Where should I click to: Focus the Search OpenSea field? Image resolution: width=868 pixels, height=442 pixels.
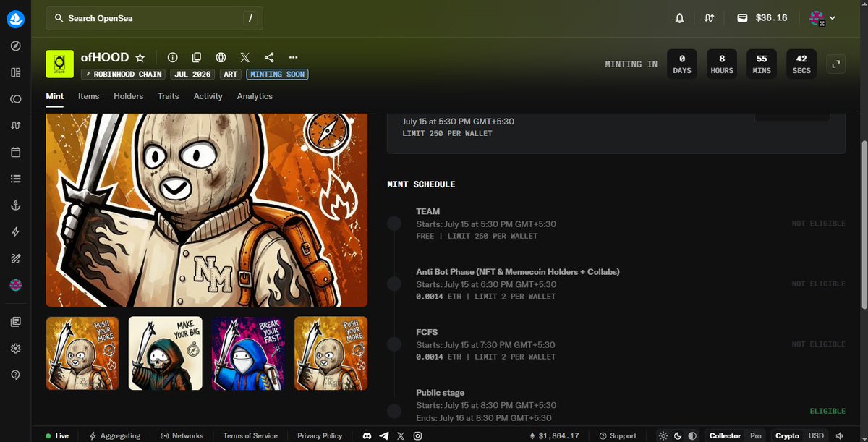tap(154, 18)
